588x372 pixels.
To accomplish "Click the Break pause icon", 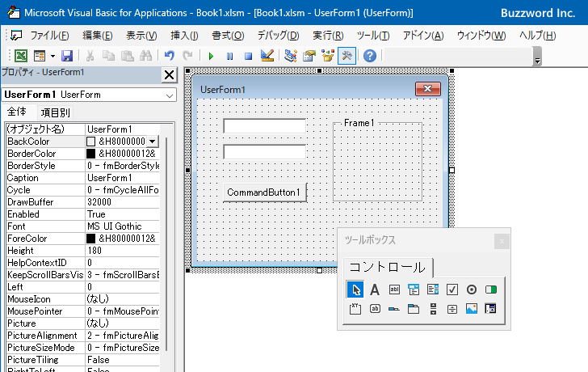I will click(229, 57).
